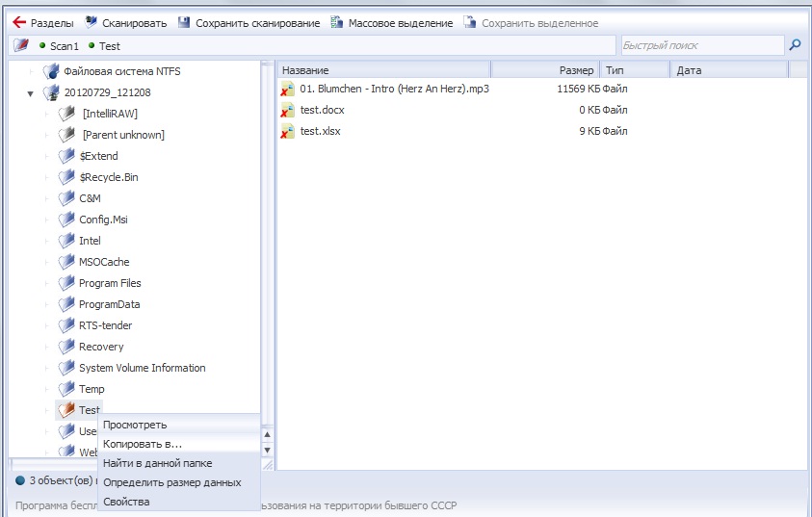Choose Найти в данной папке
This screenshot has width=812, height=517.
[x=178, y=463]
